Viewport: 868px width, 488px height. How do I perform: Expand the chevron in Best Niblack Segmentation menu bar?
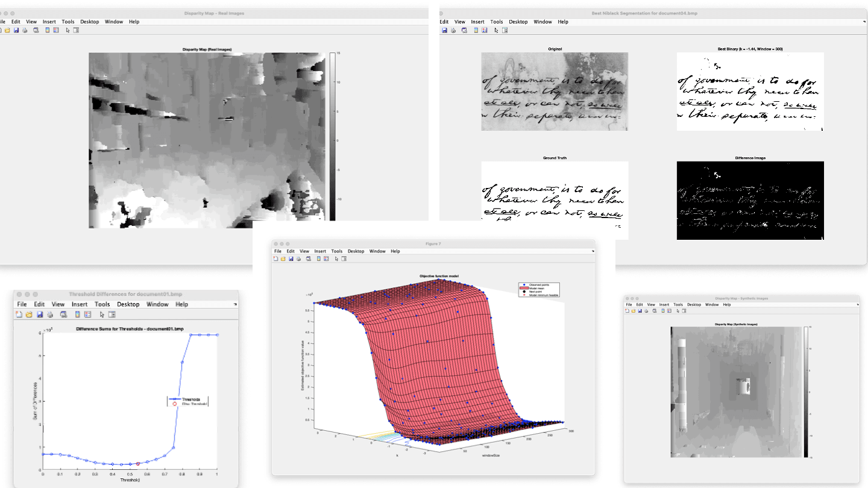click(x=864, y=21)
